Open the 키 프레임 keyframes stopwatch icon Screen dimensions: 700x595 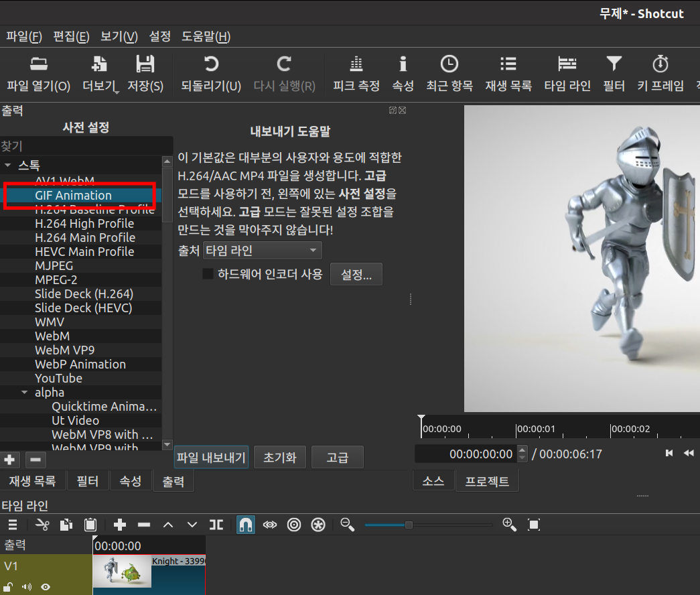click(x=660, y=64)
